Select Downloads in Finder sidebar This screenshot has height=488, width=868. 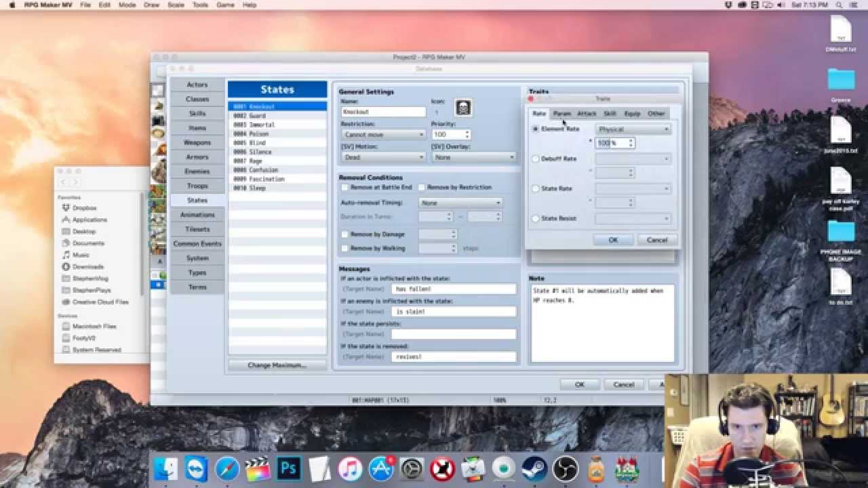coord(87,266)
